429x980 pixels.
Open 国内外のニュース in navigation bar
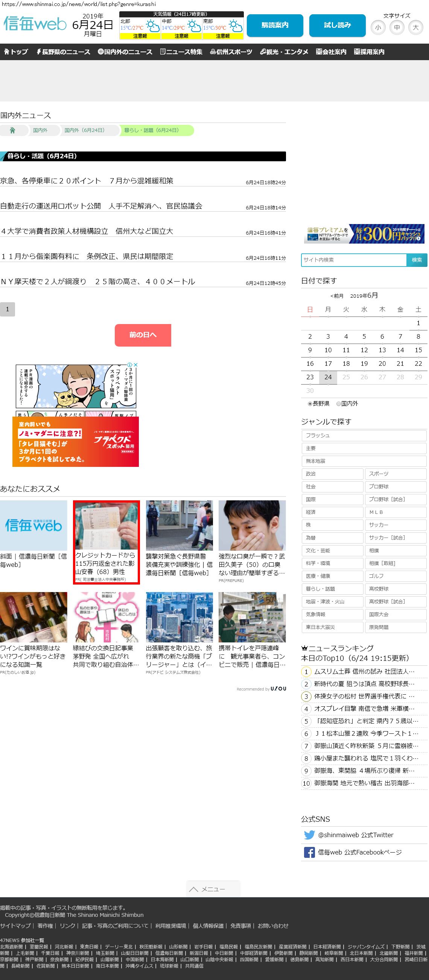125,52
